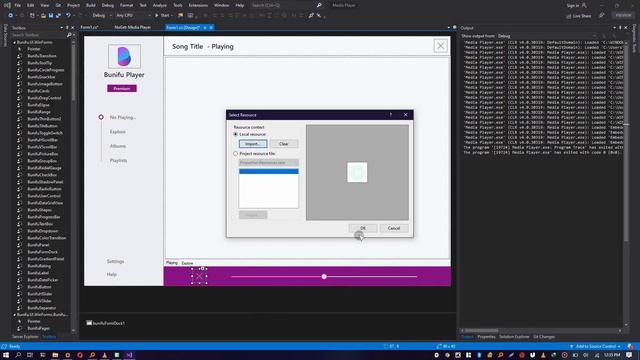Click the image preview thumbnail in dialog
This screenshot has width=640, height=360.
click(357, 172)
